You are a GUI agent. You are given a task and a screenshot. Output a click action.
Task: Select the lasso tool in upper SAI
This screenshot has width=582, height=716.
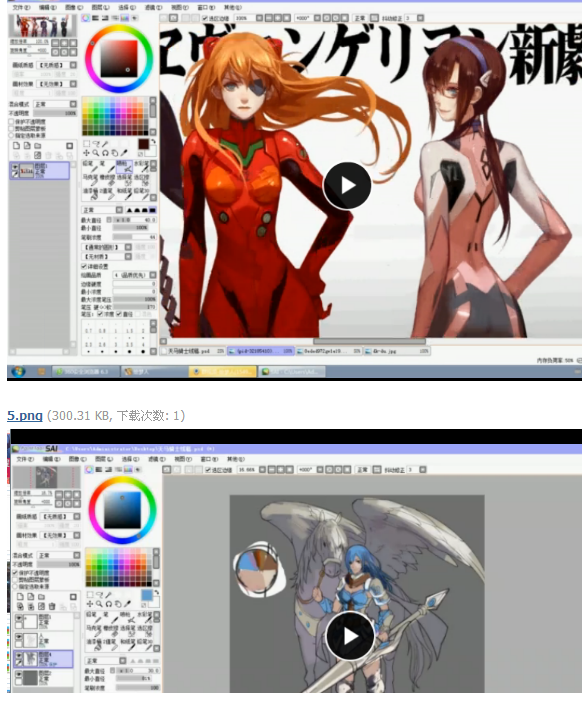pos(96,144)
